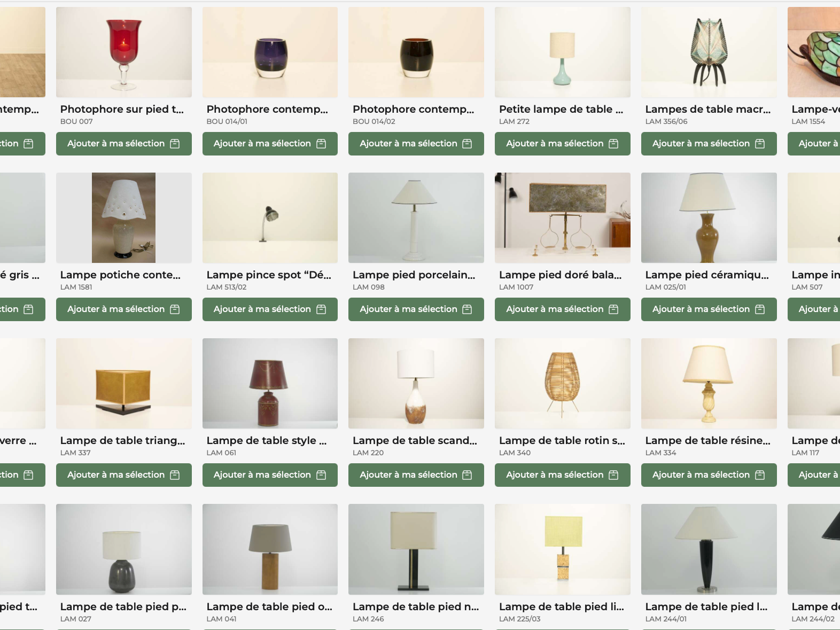Open the Lampe de table pied LAM 225/03 title
This screenshot has width=840, height=630.
[x=561, y=606]
